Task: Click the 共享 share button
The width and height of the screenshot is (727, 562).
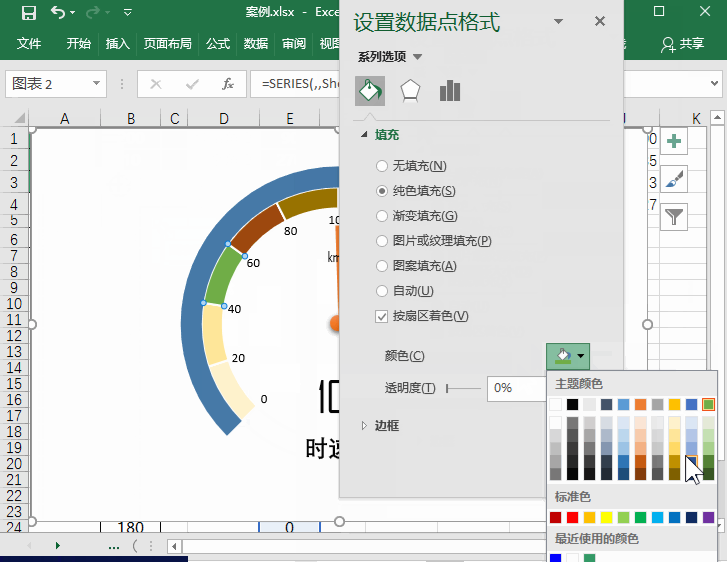Action: pyautogui.click(x=682, y=44)
